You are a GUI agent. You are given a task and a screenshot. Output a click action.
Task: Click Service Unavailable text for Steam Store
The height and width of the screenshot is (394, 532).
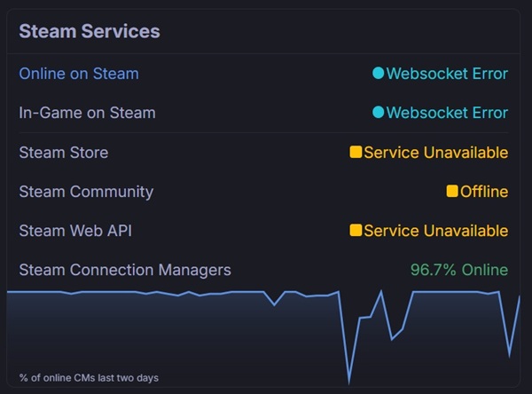coord(435,153)
